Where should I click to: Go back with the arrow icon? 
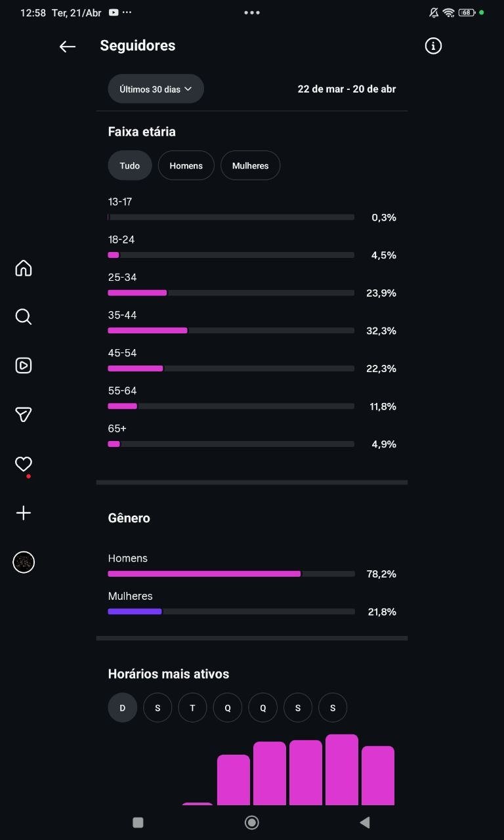tap(68, 46)
